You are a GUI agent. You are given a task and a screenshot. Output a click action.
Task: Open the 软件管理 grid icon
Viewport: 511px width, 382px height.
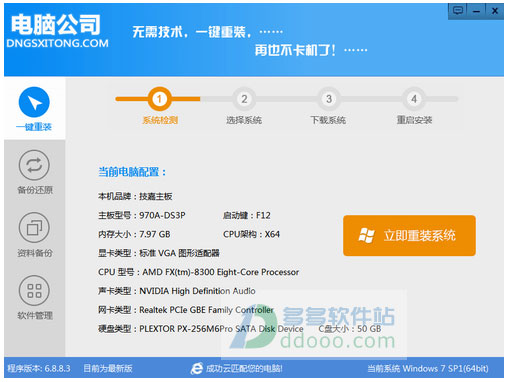(34, 290)
